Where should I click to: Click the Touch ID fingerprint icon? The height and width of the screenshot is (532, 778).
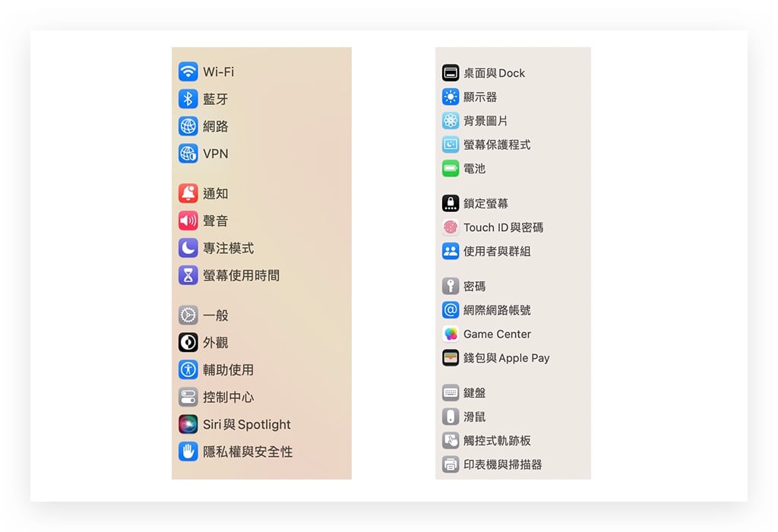[x=451, y=227]
